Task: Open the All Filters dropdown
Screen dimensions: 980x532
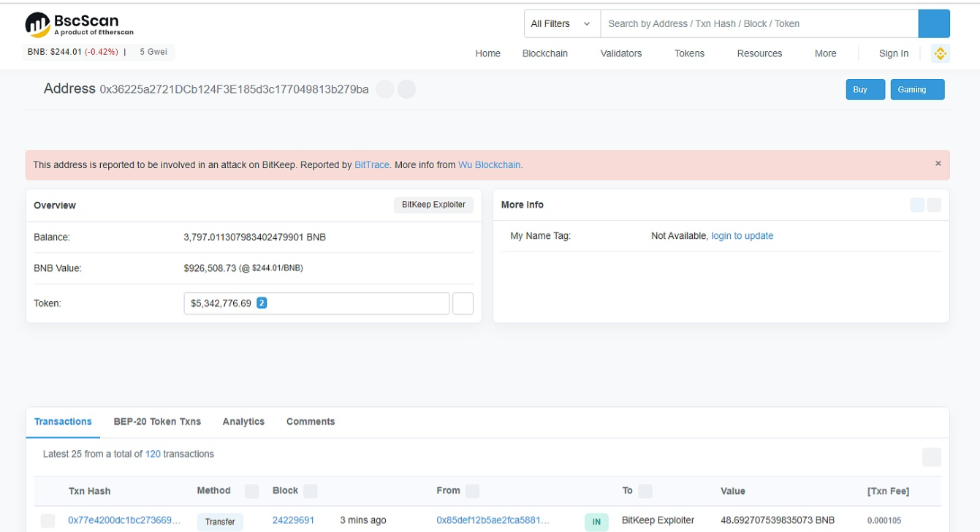Action: pos(561,23)
